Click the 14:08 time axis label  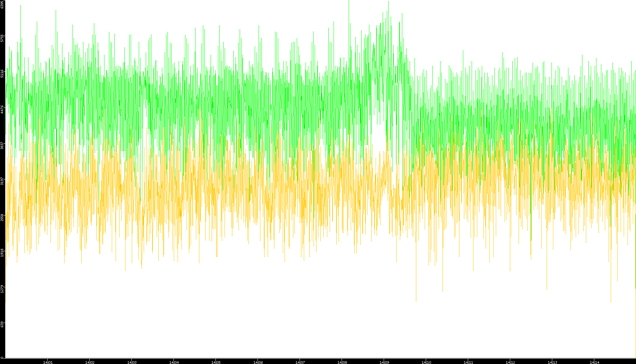[342, 362]
